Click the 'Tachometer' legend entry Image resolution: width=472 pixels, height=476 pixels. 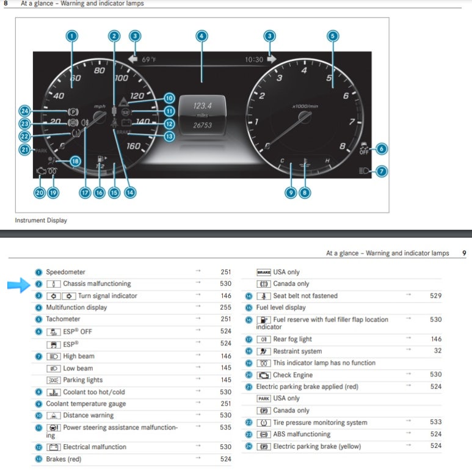[63, 319]
